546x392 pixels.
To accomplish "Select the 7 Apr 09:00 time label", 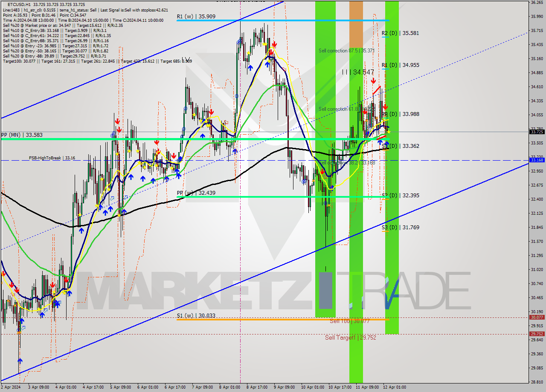I will coord(202,387).
